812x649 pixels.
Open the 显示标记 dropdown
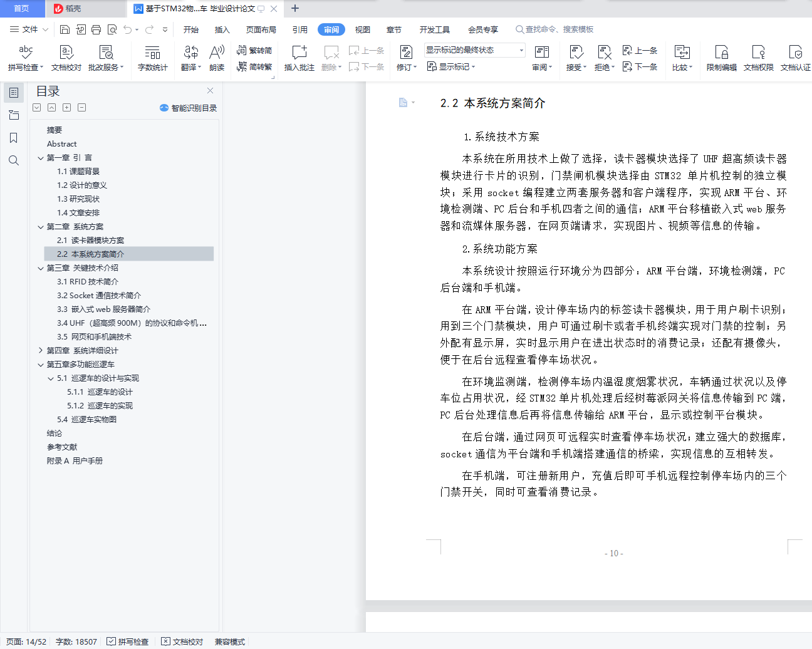tap(451, 66)
